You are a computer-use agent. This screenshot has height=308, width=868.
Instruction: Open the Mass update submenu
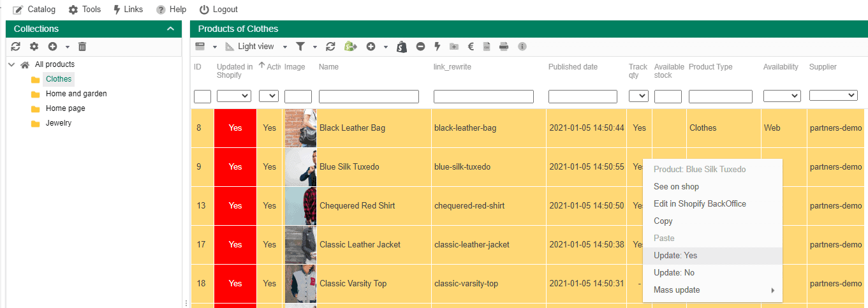(x=712, y=290)
